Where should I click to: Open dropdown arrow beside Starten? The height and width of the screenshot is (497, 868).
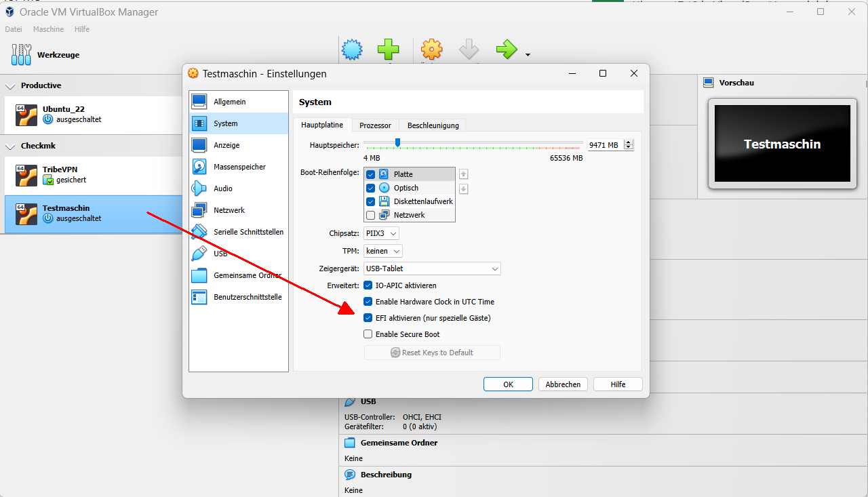point(528,54)
